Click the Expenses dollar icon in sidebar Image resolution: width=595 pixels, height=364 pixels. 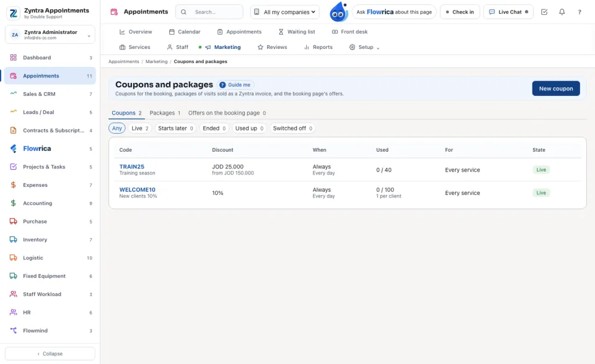coord(13,185)
